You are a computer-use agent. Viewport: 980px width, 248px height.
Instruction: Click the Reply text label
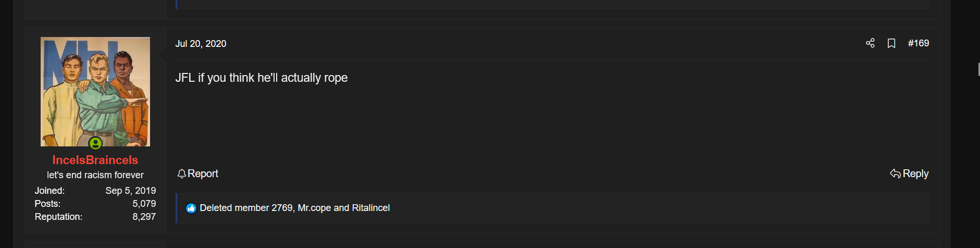pyautogui.click(x=915, y=173)
